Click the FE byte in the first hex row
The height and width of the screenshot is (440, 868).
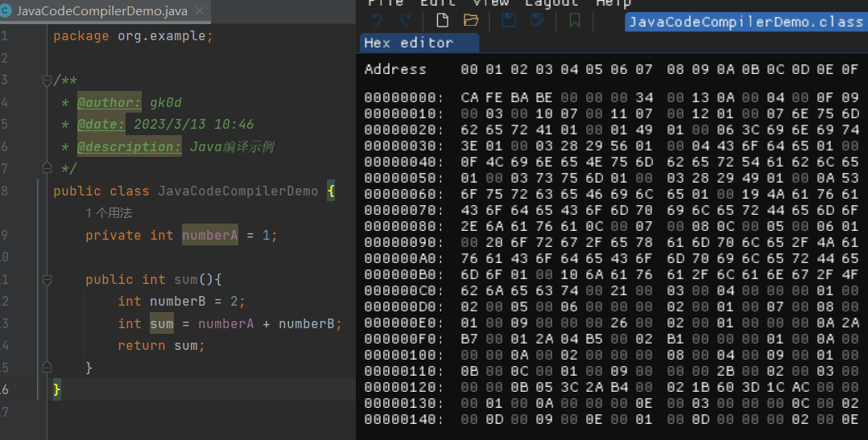(494, 98)
